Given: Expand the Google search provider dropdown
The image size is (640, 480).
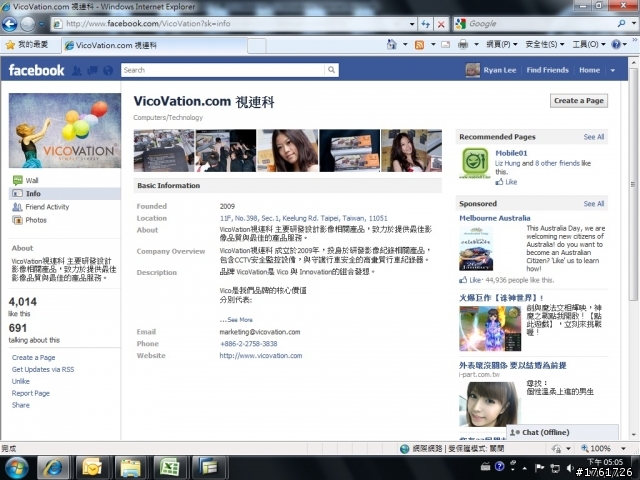Looking at the screenshot, I should pos(633,24).
